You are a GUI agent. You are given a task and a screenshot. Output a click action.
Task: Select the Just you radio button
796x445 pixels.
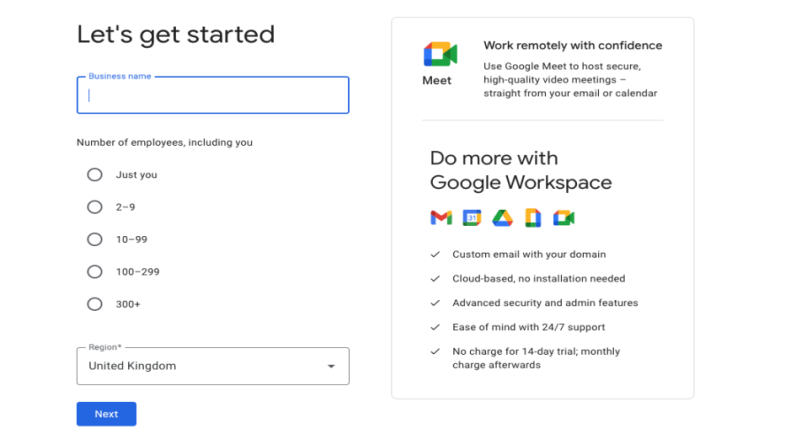[94, 175]
